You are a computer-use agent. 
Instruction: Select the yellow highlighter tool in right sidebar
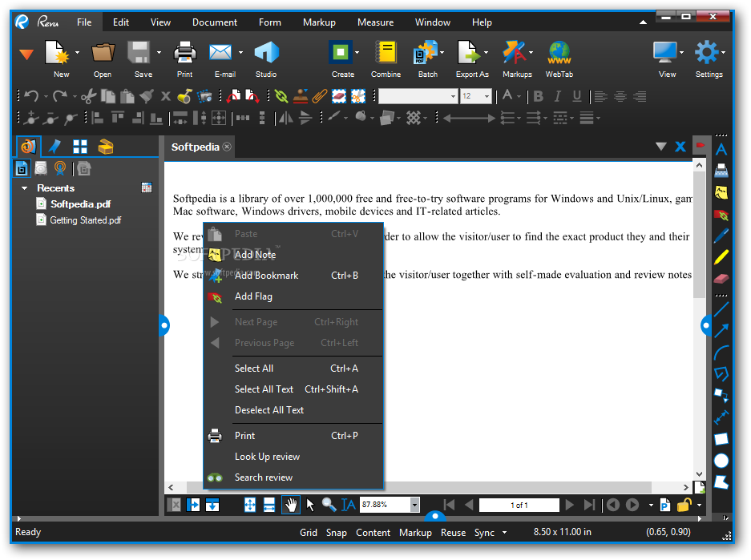pyautogui.click(x=721, y=257)
